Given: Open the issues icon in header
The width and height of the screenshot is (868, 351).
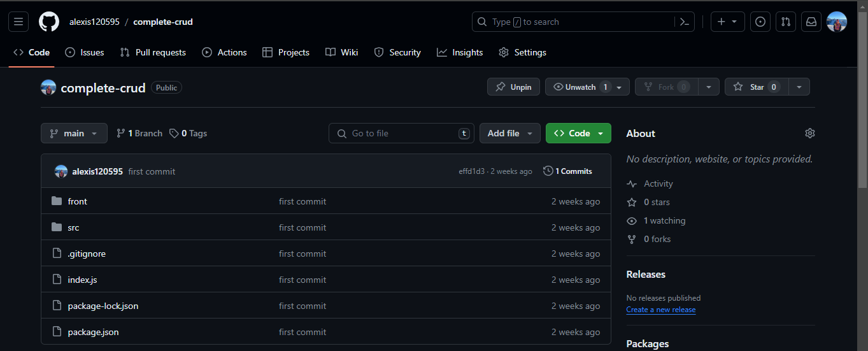Looking at the screenshot, I should tap(760, 22).
